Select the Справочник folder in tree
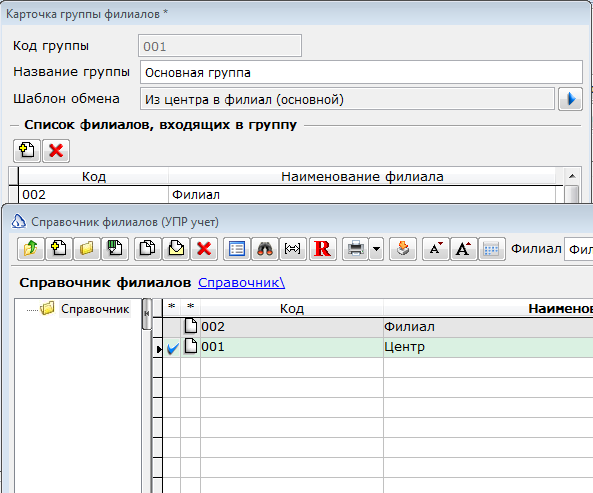This screenshot has height=493, width=593. (x=95, y=309)
